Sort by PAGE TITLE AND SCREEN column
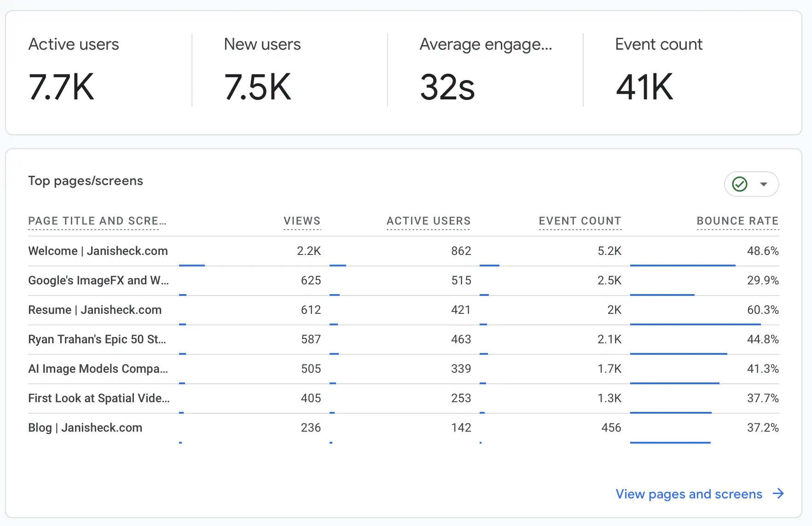Viewport: 812px width, 526px height. click(97, 221)
